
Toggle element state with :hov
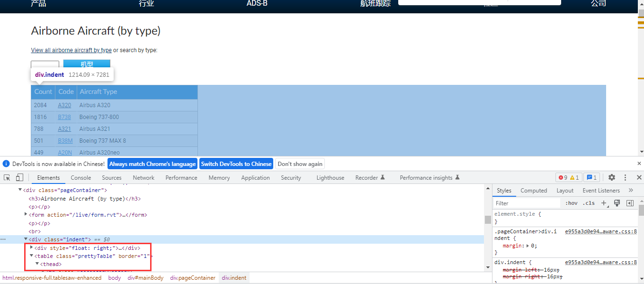[572, 203]
